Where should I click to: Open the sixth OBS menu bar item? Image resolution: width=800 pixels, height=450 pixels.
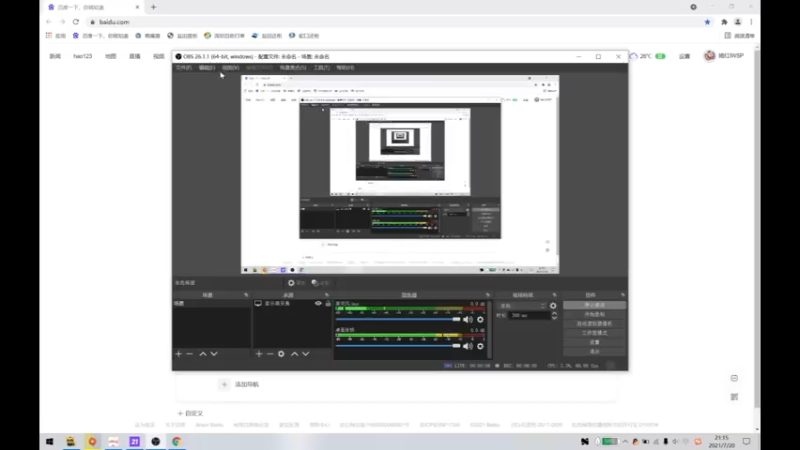321,67
